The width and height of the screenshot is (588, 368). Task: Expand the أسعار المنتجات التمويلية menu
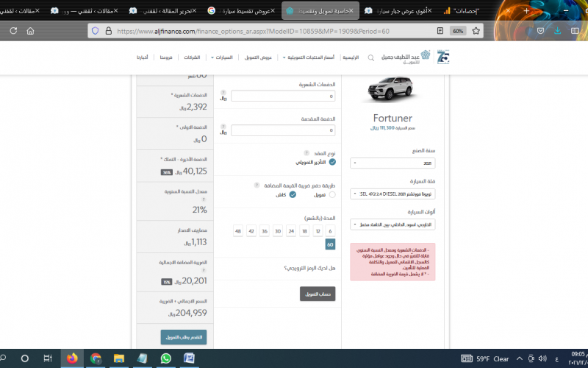click(308, 57)
